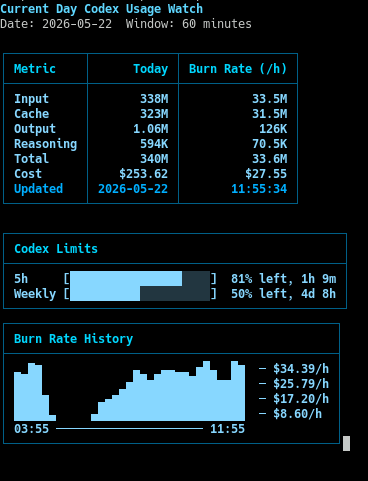Click the Reasoning burn rate 70.5K
Screen dimensions: 368x481
270,144
